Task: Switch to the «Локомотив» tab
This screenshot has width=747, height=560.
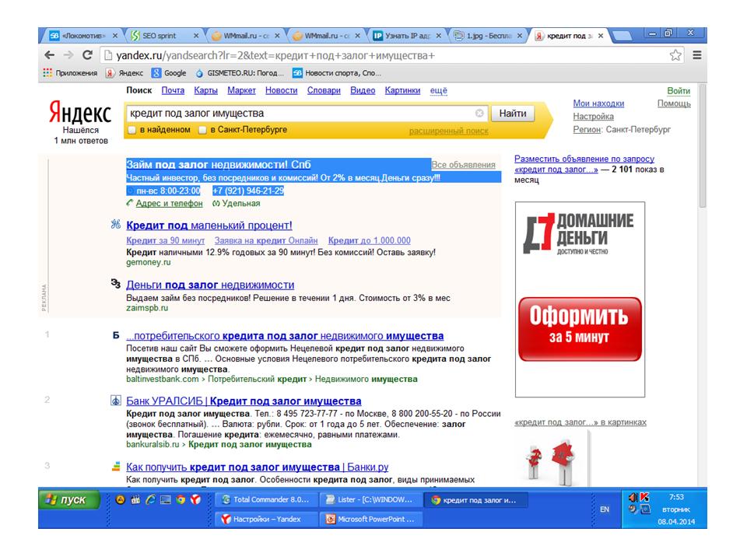Action: pos(83,36)
